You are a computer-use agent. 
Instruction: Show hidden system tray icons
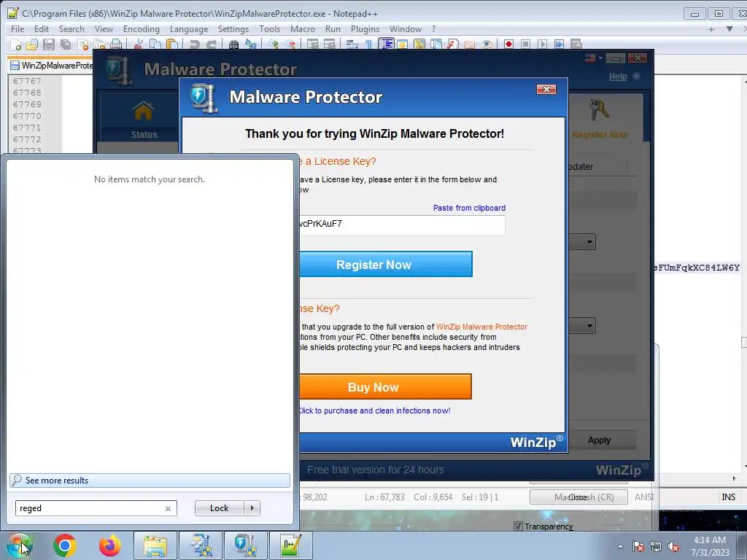coord(620,546)
